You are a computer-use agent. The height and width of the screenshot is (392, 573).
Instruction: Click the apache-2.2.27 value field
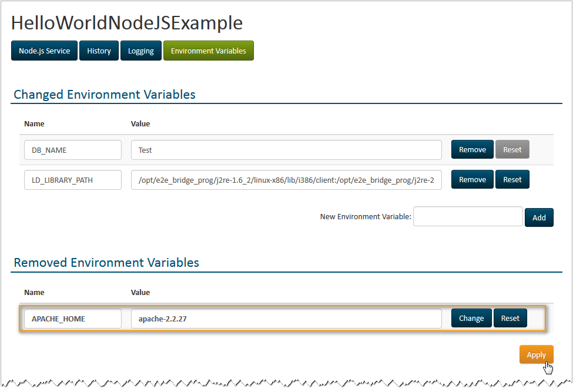(286, 319)
